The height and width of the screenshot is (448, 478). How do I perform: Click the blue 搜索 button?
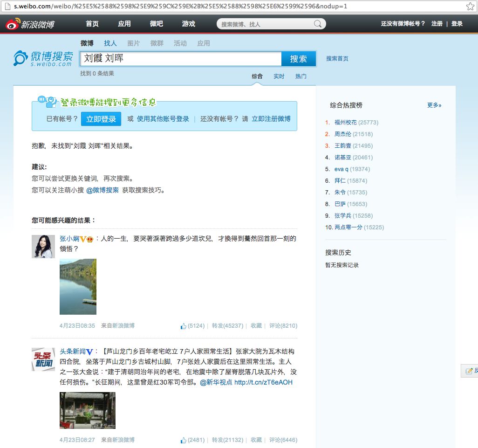299,59
